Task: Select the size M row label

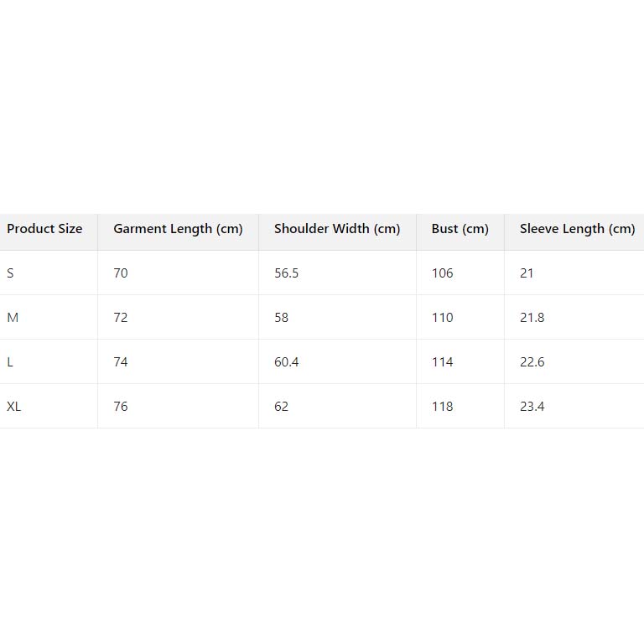Action: click(13, 318)
